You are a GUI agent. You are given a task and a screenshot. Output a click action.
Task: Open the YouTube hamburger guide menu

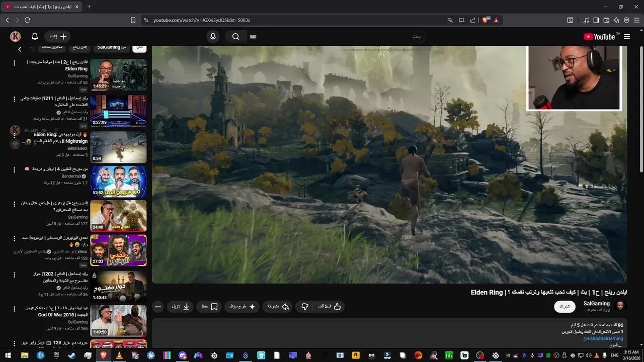[x=627, y=37]
